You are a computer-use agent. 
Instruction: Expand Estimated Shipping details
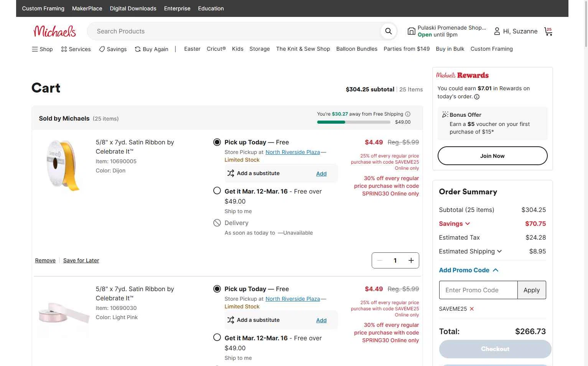point(470,251)
